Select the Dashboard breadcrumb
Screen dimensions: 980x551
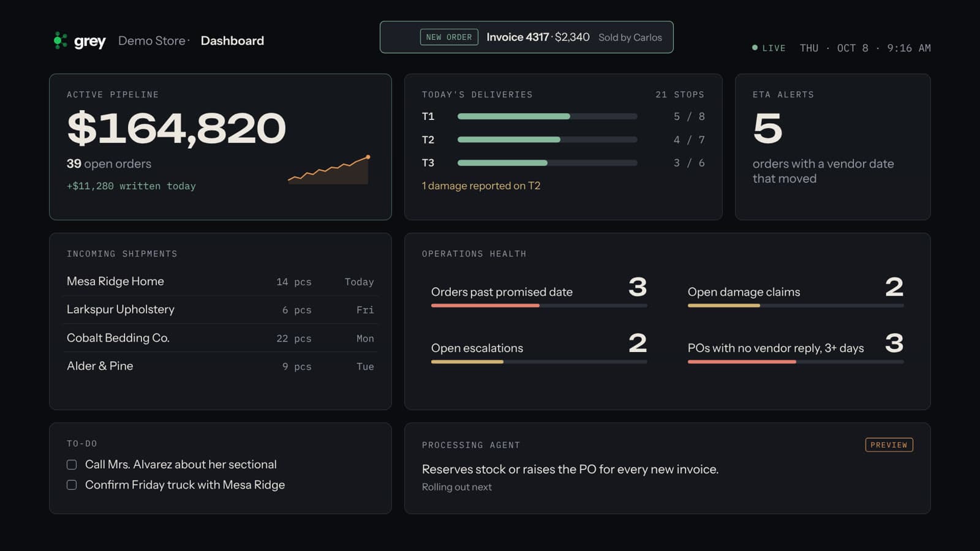pos(232,40)
